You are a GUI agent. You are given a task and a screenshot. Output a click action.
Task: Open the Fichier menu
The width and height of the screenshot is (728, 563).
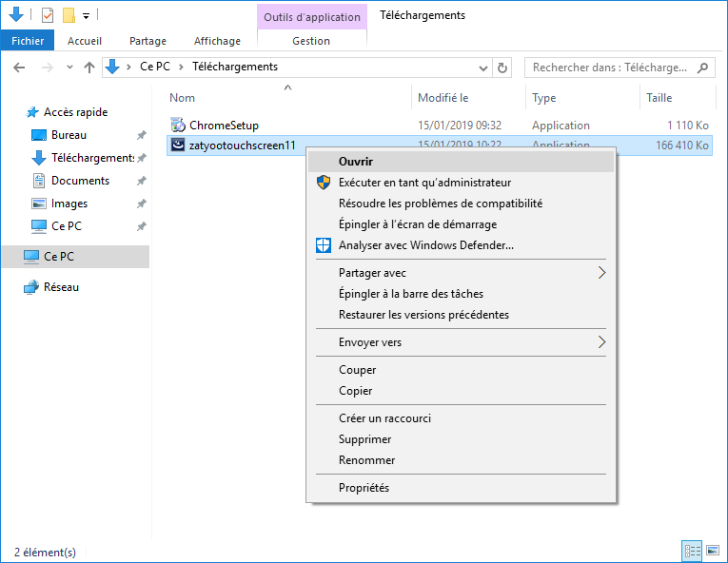(28, 41)
